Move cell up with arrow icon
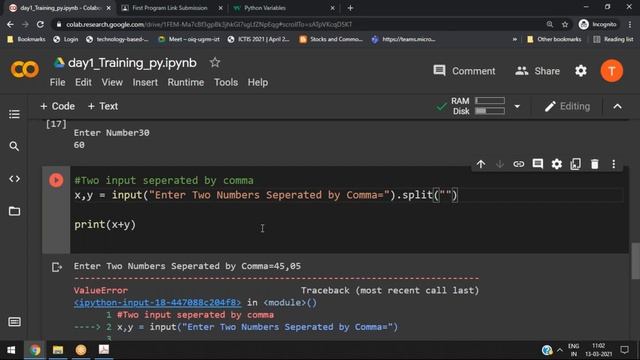 click(x=481, y=164)
